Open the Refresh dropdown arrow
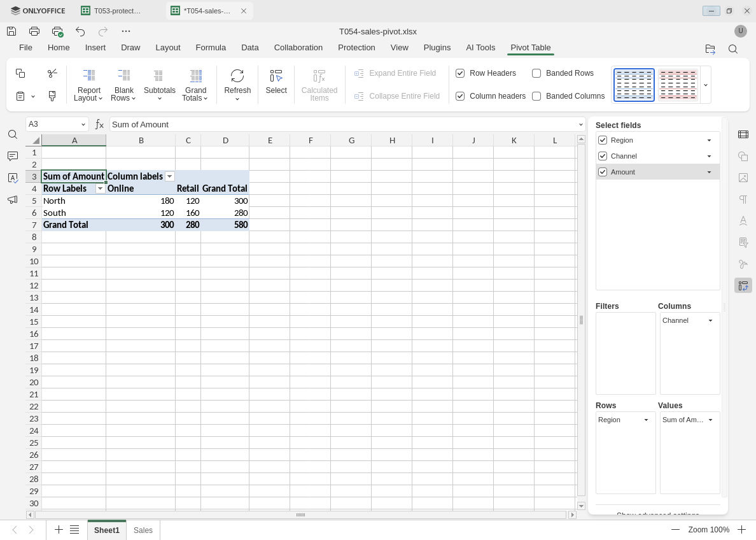 click(x=237, y=99)
